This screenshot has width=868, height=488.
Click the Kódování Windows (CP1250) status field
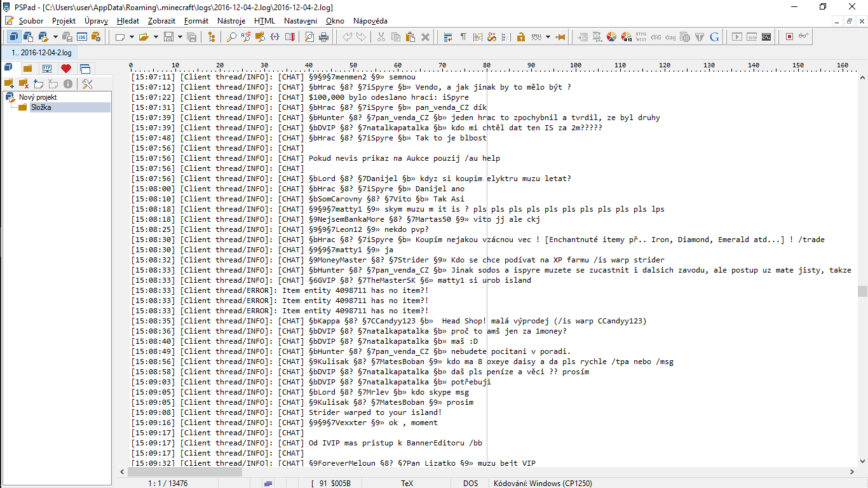point(543,483)
